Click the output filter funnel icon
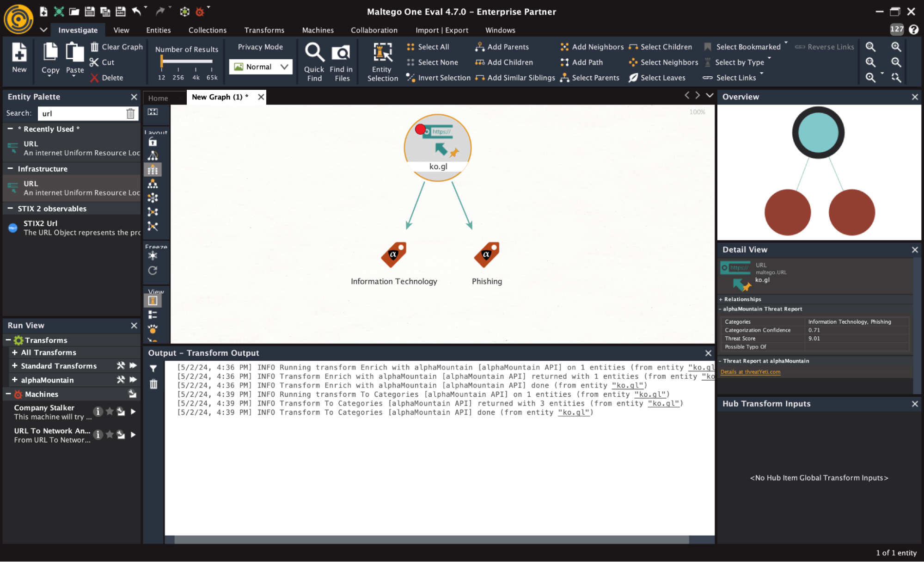Image resolution: width=924 pixels, height=562 pixels. 153,369
